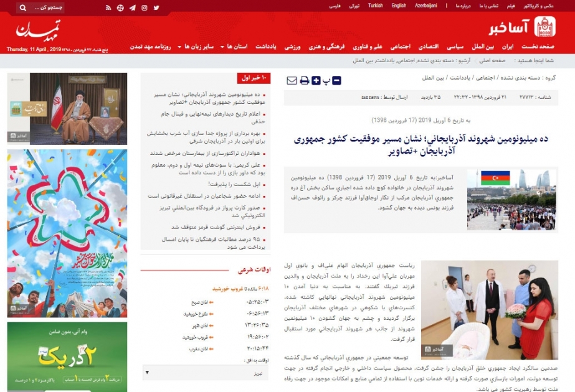575x392 pixels.
Task: Expand the سایر زبان ها dropdown menu
Action: tap(196, 47)
